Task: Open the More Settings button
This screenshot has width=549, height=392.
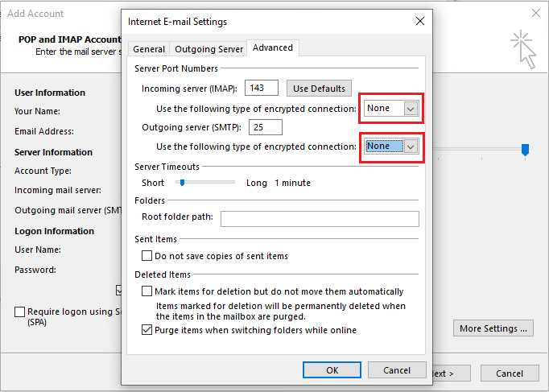Action: (x=493, y=328)
